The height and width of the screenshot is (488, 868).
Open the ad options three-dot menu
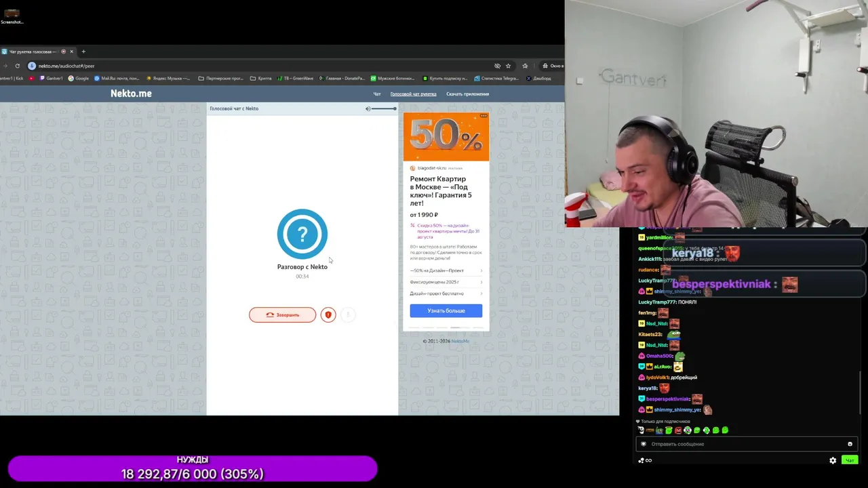coord(484,116)
